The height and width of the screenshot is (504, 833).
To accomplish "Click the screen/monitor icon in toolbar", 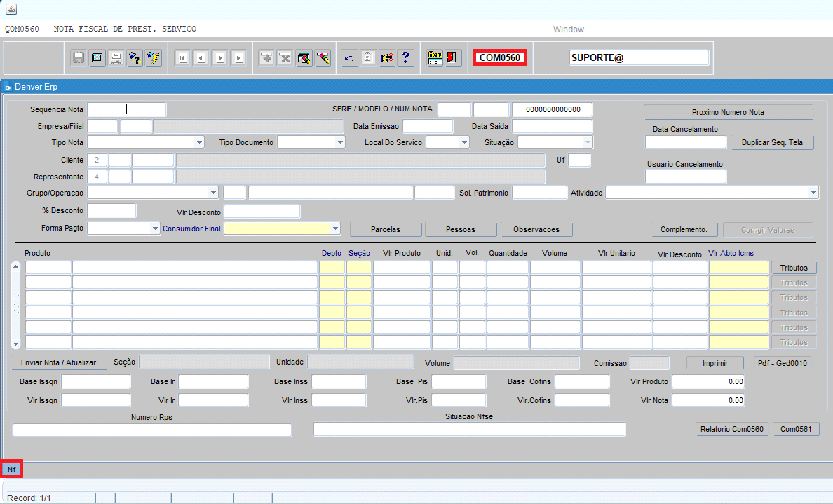I will (x=97, y=57).
